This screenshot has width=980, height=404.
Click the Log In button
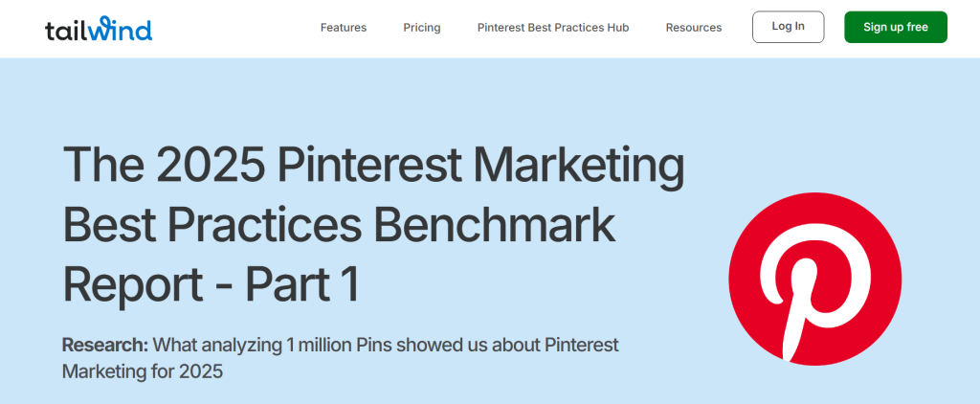(x=788, y=27)
